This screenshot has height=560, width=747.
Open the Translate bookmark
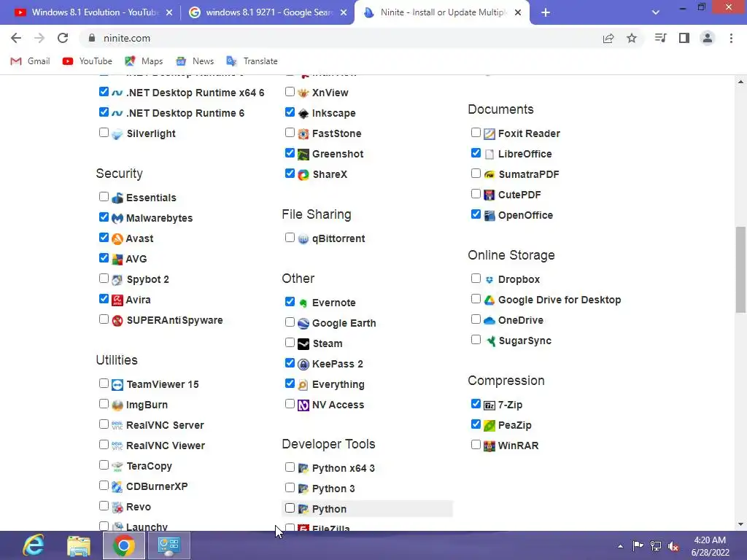[x=252, y=61]
